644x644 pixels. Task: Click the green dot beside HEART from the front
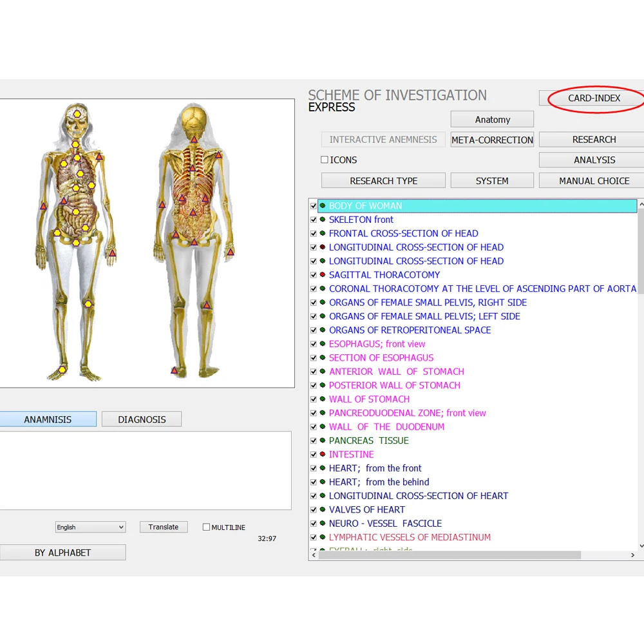[x=321, y=468]
